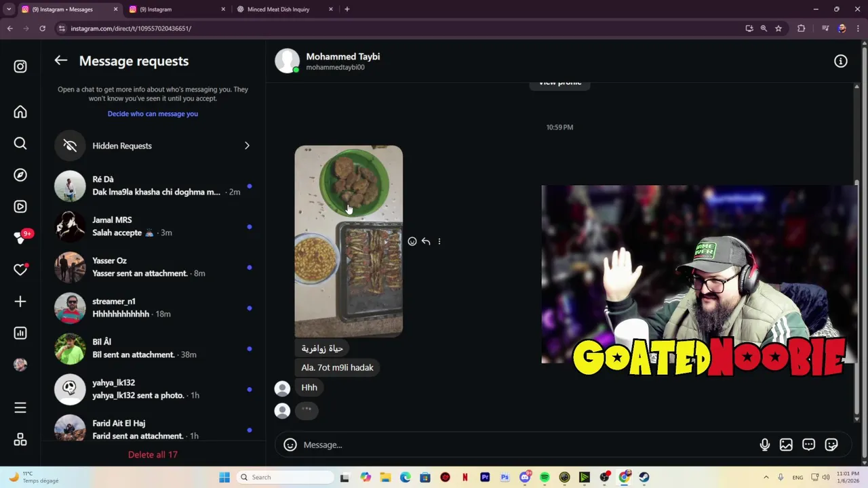Open Instagram home logo in sidebar

20,66
